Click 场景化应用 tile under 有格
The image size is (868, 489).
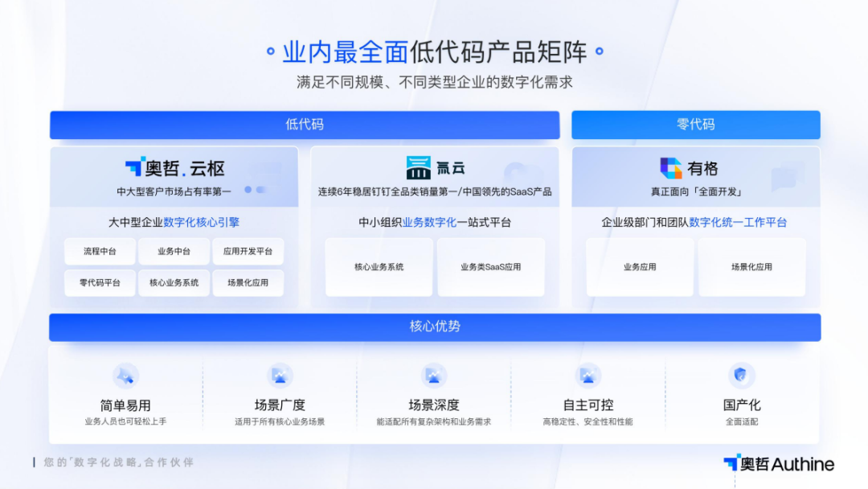(751, 267)
